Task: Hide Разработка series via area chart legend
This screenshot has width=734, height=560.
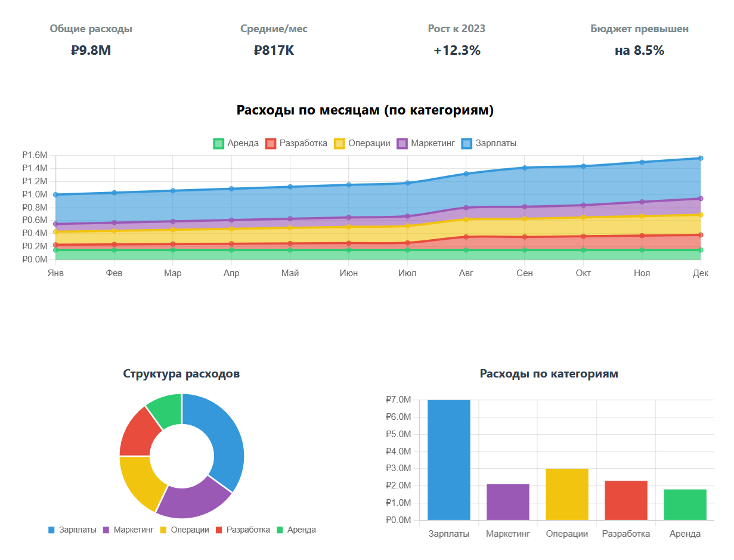Action: pos(296,143)
